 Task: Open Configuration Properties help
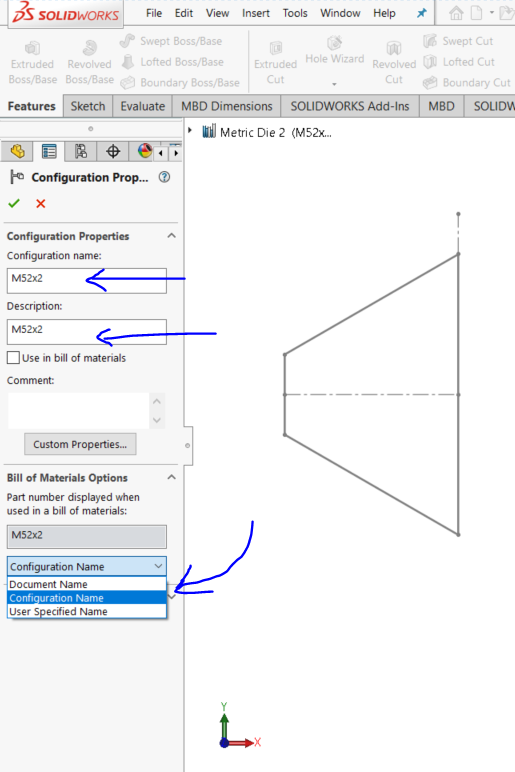tap(164, 177)
